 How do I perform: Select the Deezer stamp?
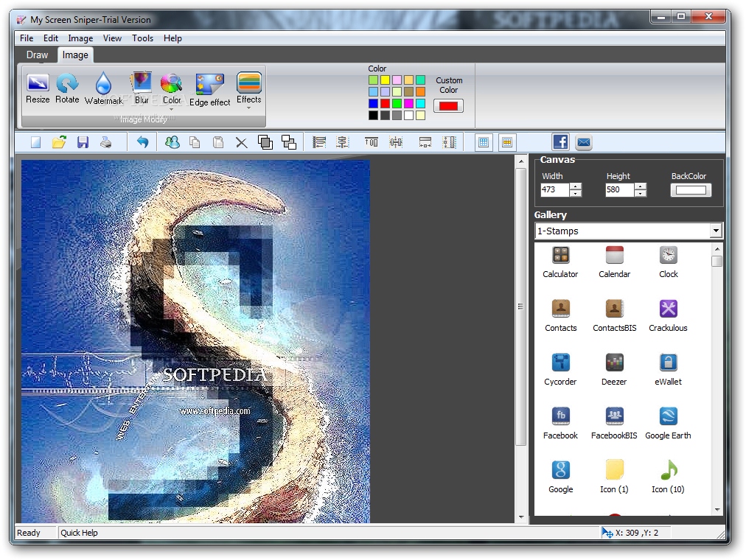pyautogui.click(x=614, y=370)
